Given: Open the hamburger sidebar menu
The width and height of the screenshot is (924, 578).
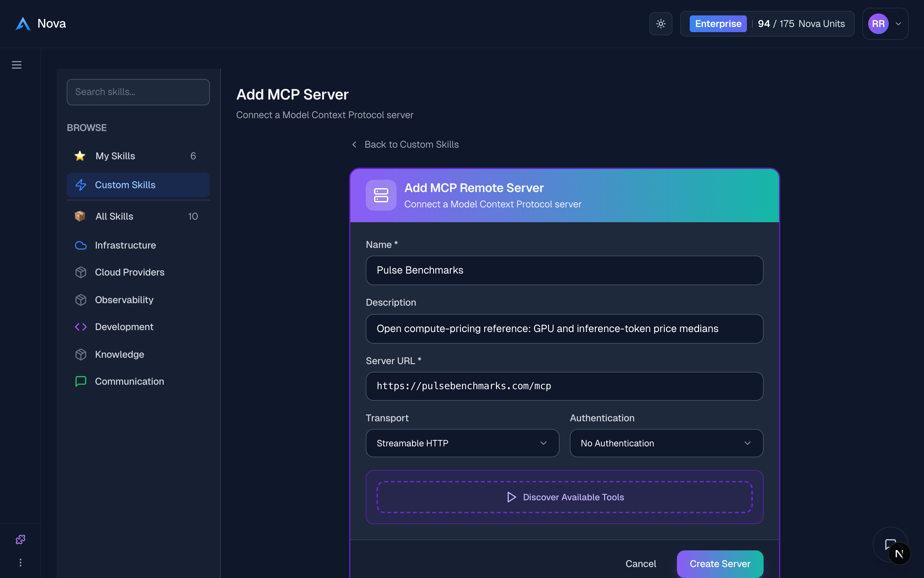Looking at the screenshot, I should (x=16, y=65).
